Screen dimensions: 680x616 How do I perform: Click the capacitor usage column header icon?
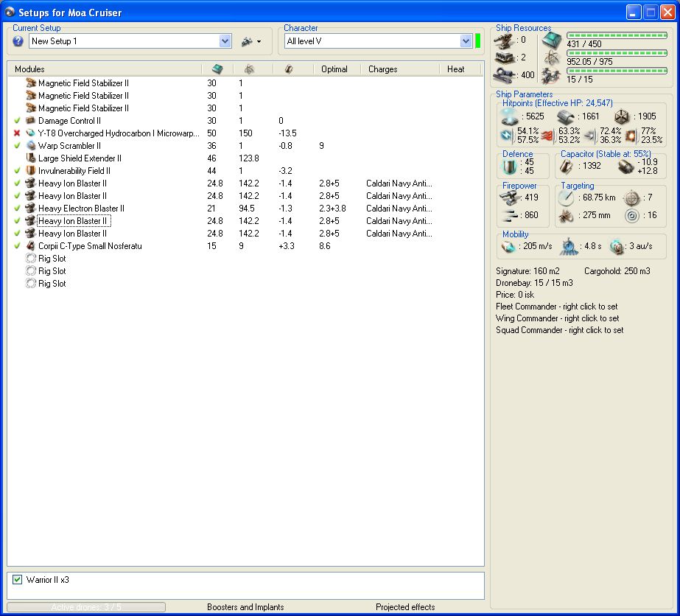tap(288, 69)
